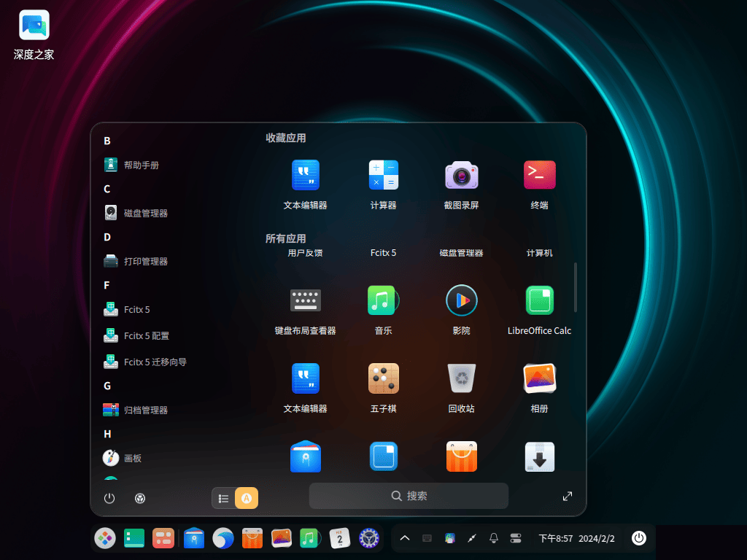Launch the 截图录屏 screenshot tool

[x=461, y=175]
